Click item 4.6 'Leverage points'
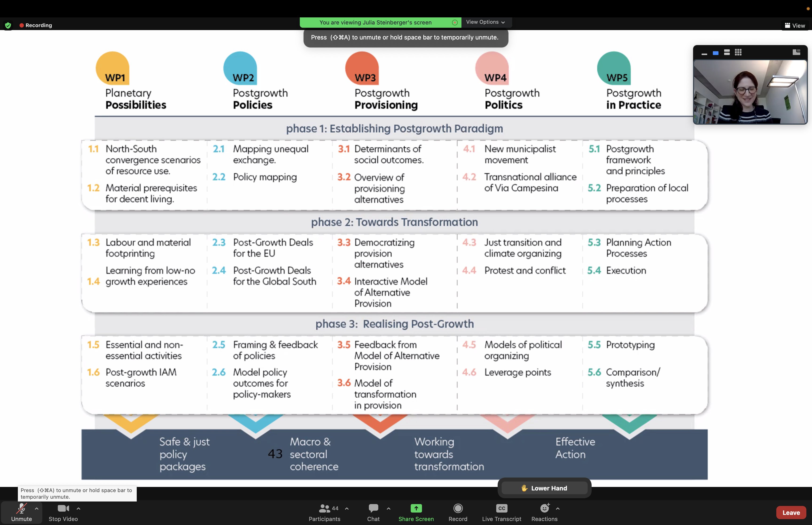 [518, 373]
